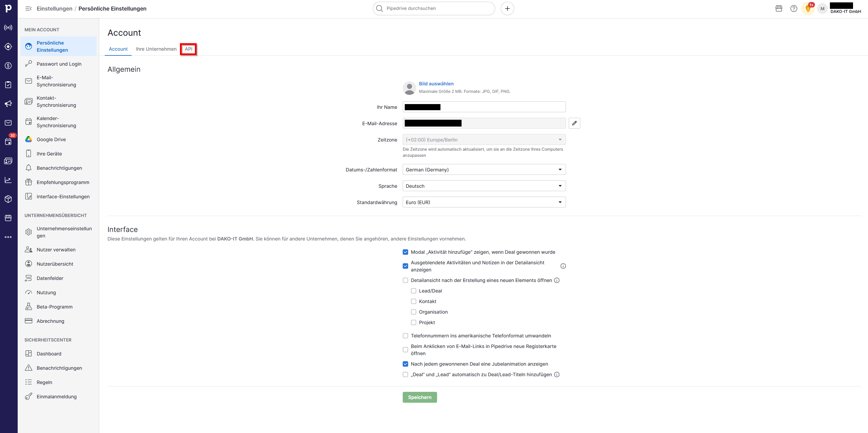Switch to the Account tab

click(118, 49)
